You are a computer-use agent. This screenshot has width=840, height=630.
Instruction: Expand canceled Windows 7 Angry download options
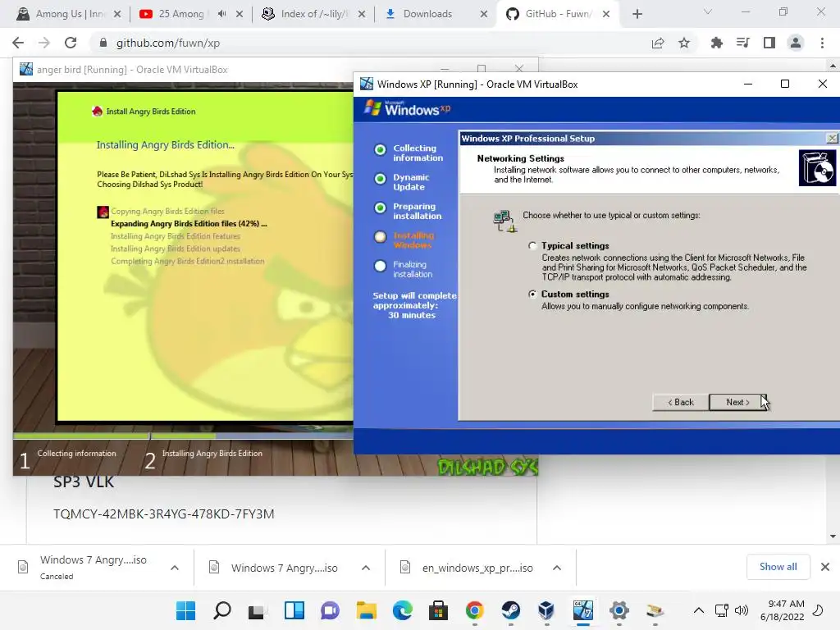click(175, 568)
